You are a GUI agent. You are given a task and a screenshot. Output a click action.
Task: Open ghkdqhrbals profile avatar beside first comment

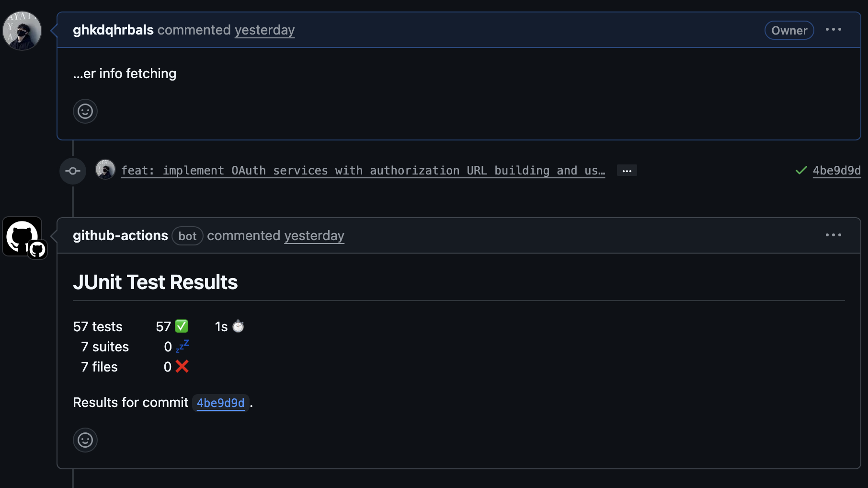pos(22,31)
